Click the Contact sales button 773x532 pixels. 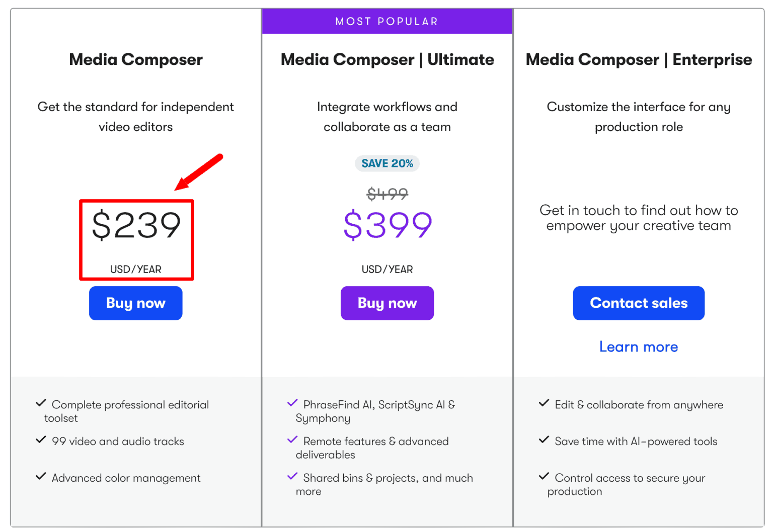[638, 303]
